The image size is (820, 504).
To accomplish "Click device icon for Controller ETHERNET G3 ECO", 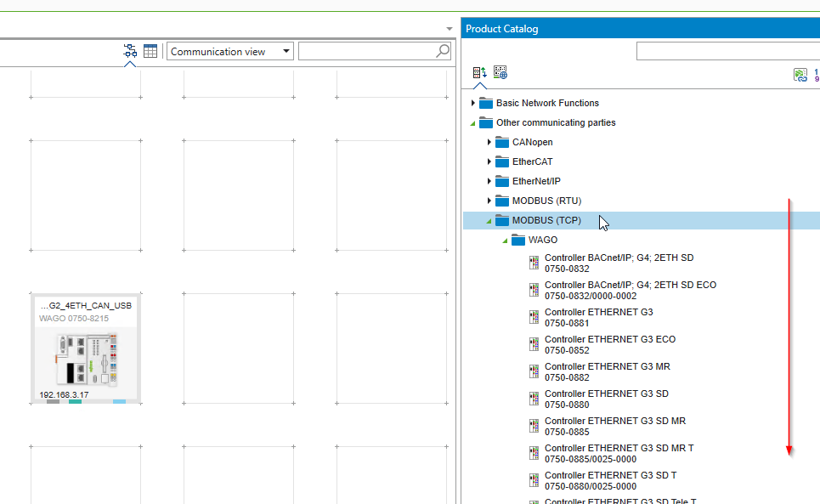I will pyautogui.click(x=534, y=344).
